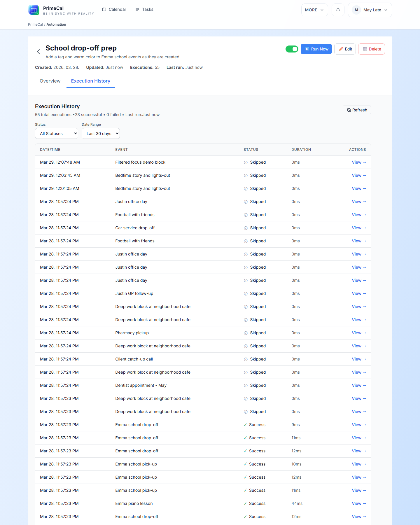Click the PrimeCal logo icon
This screenshot has width=420, height=525.
pos(34,10)
